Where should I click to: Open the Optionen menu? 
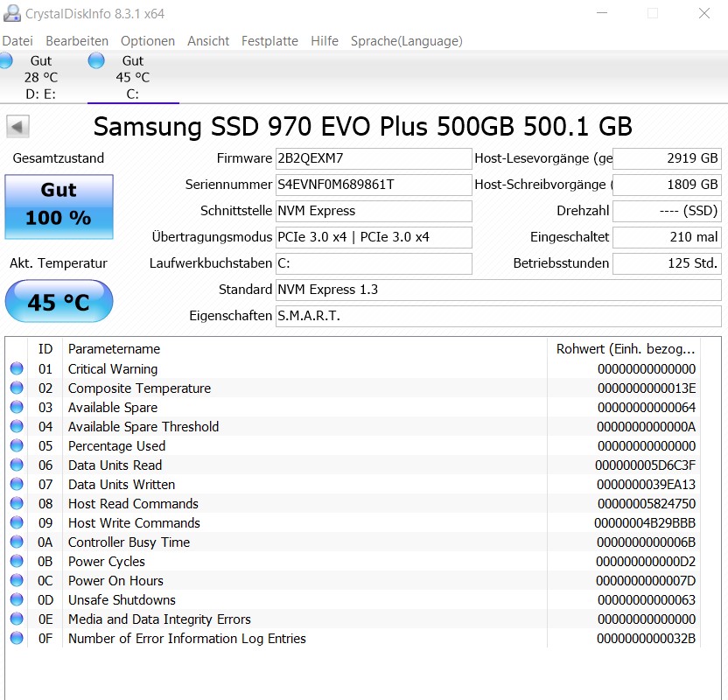pyautogui.click(x=148, y=41)
